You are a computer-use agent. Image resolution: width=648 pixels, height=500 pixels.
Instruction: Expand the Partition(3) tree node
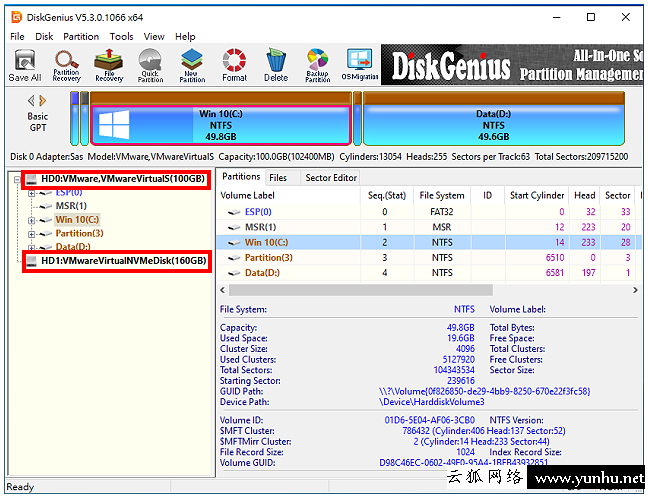pyautogui.click(x=31, y=234)
